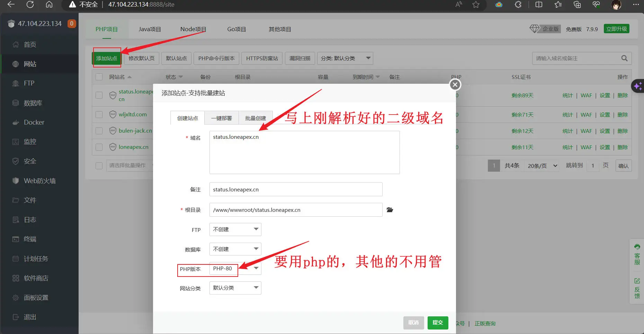This screenshot has width=644, height=334.
Task: Click into the 备注 input field
Action: [295, 189]
